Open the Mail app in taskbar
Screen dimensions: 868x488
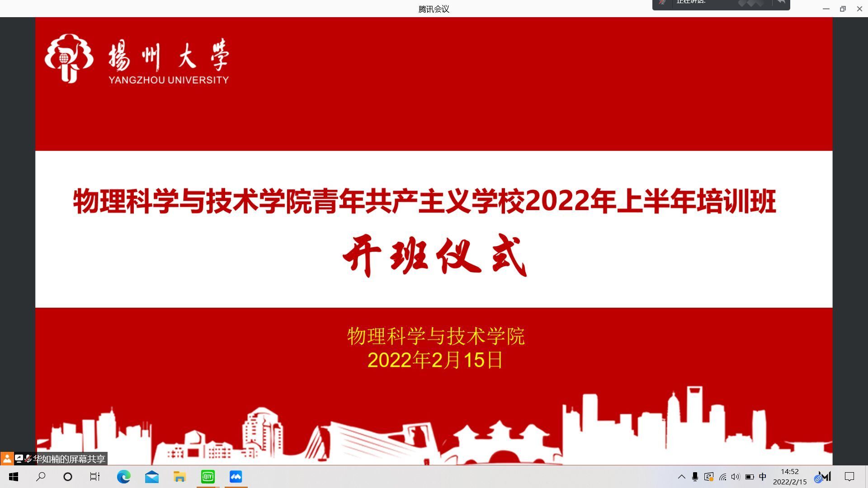[151, 477]
